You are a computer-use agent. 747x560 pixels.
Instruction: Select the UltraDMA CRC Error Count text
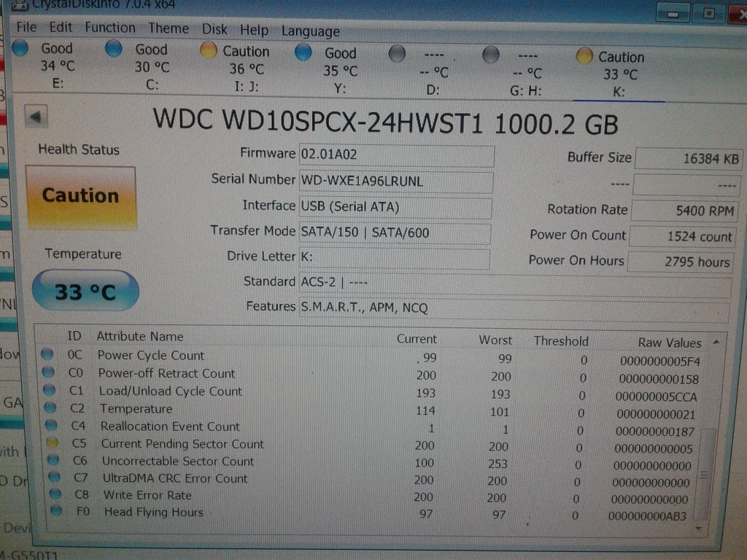(x=175, y=478)
